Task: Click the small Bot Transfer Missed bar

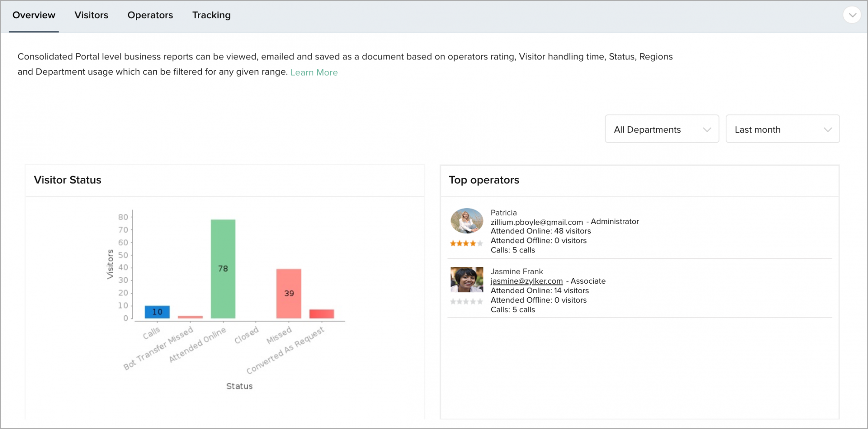Action: (x=190, y=317)
